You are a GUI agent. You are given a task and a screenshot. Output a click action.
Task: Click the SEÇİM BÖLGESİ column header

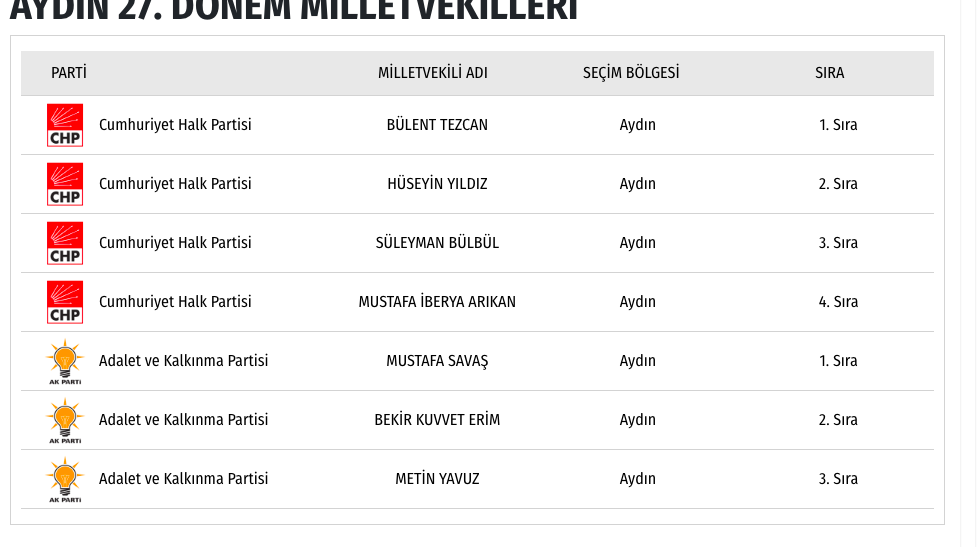coord(631,73)
